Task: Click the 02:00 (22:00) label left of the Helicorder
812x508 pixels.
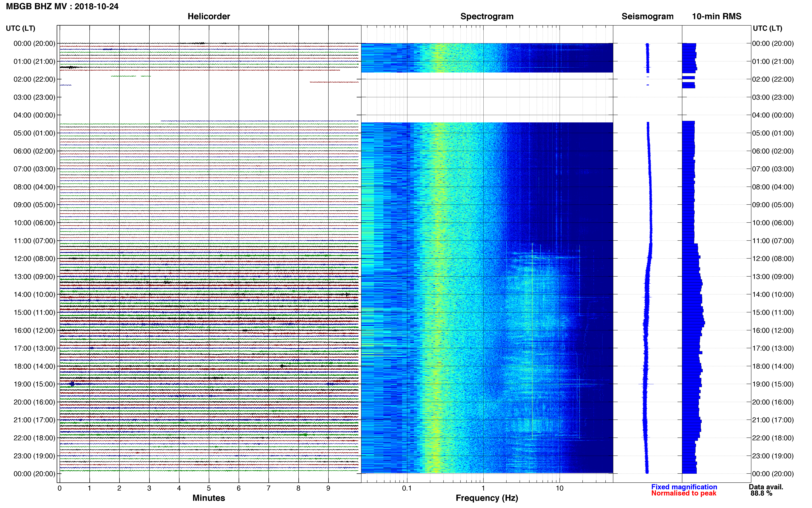Action: 34,79
